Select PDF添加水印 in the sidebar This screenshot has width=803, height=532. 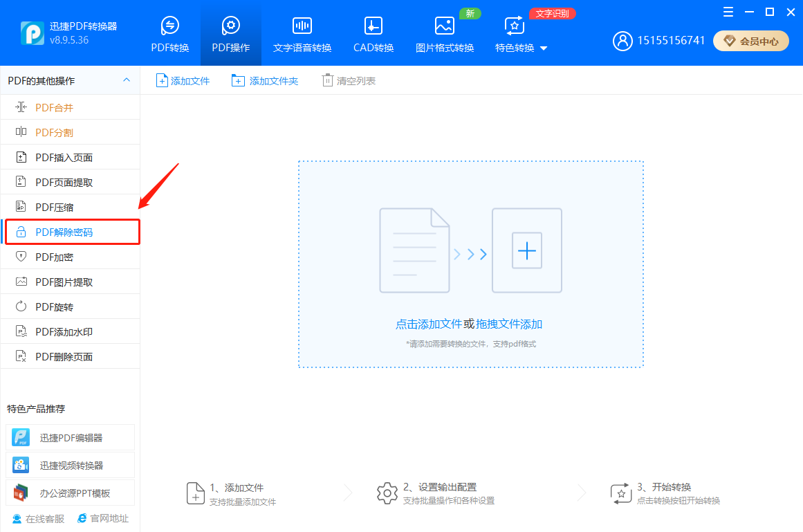pos(70,332)
